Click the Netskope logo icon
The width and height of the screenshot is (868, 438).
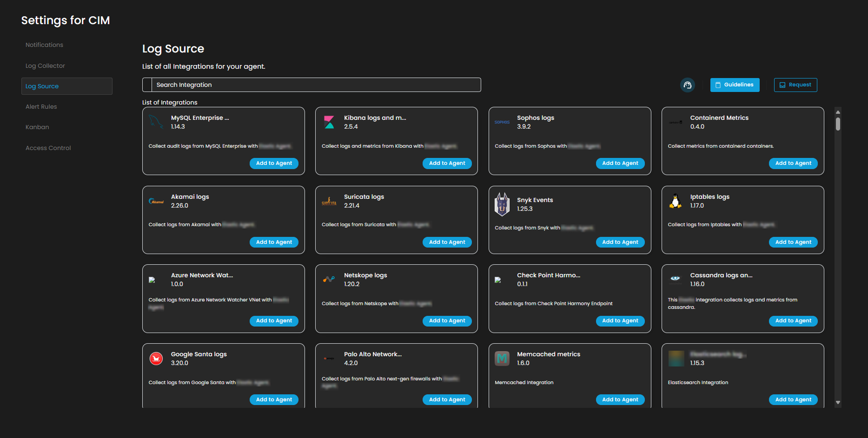pos(329,279)
